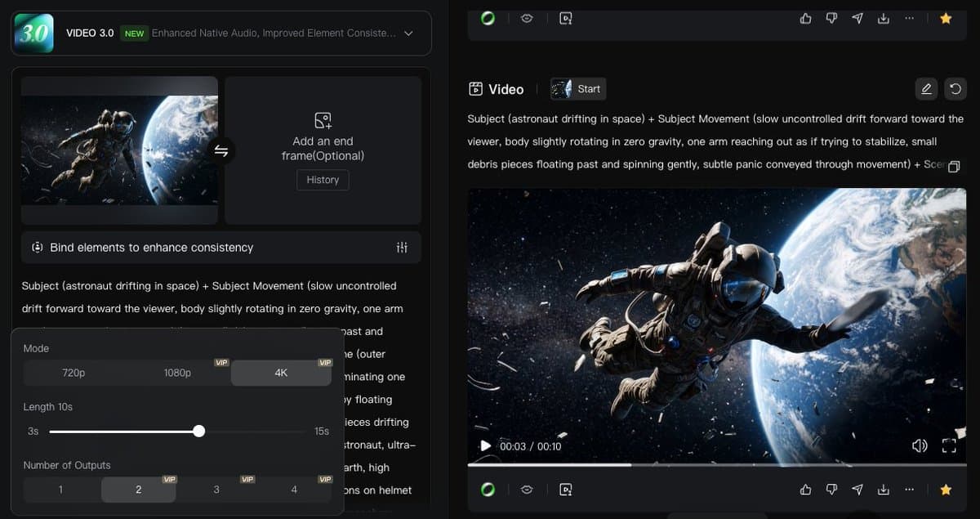
Task: Expand the VIDEO 3.0 model dropdown
Action: pos(408,34)
